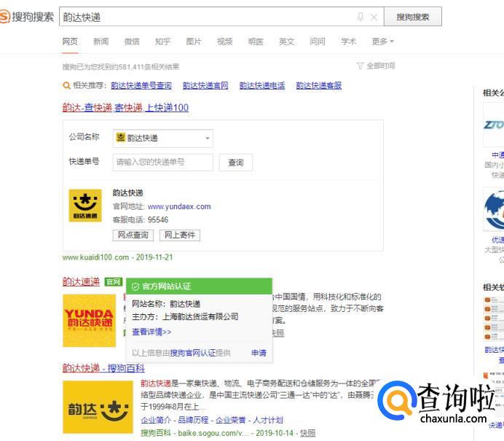Switch to the 知乎 tab

tap(162, 42)
